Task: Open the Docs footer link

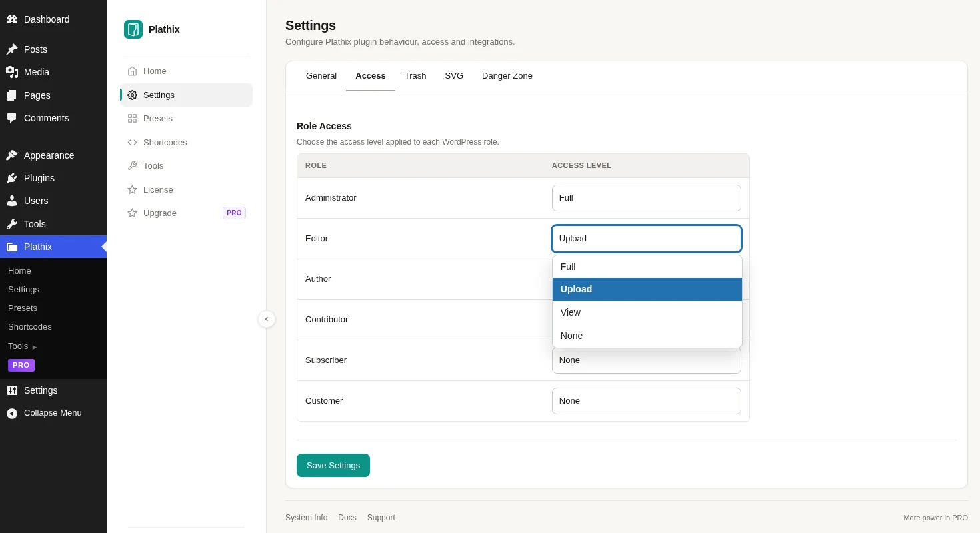Action: 347,518
